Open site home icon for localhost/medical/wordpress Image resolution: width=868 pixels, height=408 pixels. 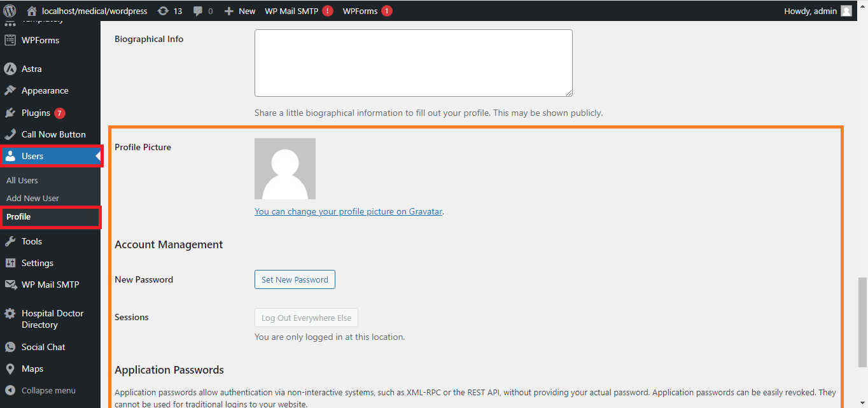(x=32, y=11)
